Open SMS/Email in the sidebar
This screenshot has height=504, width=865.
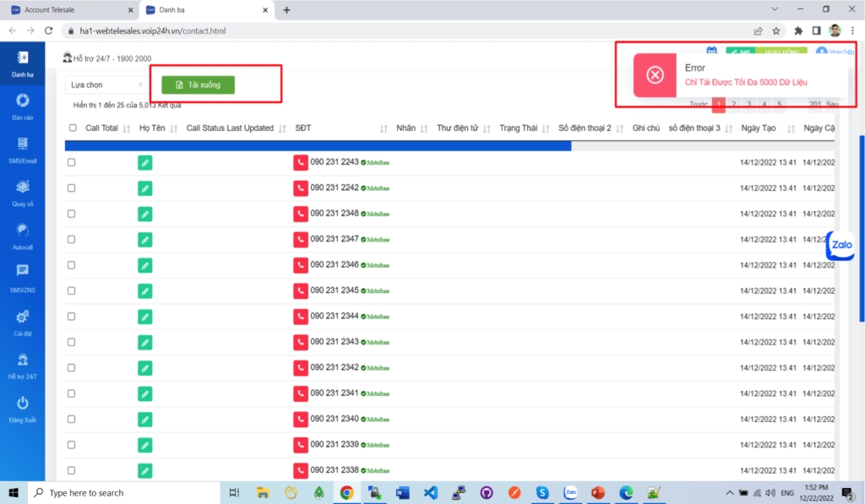(x=23, y=144)
